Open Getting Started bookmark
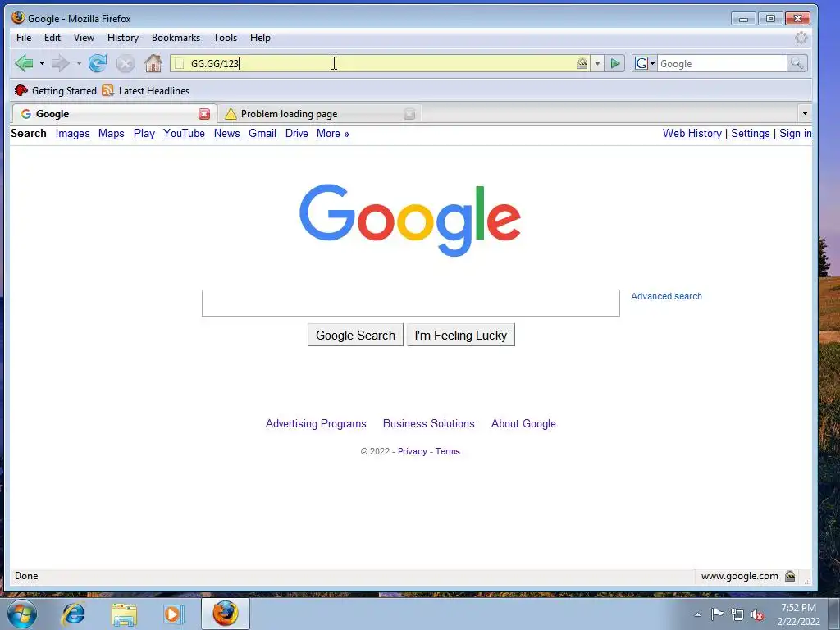Viewport: 840px width, 630px height. [56, 90]
